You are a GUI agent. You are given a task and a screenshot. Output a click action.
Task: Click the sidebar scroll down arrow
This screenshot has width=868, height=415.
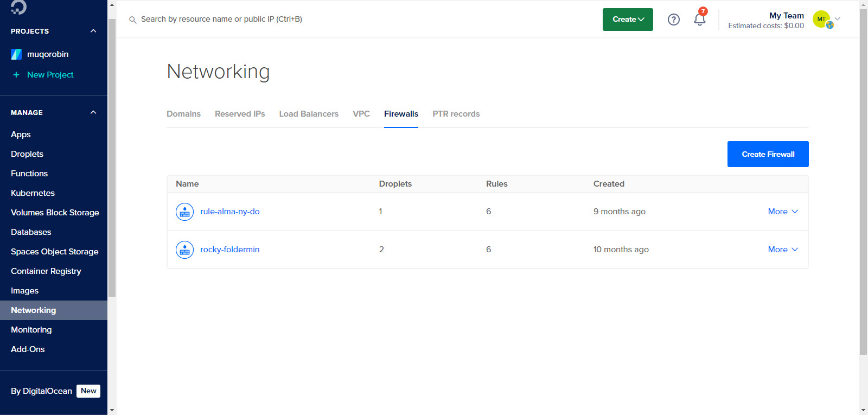pos(112,411)
